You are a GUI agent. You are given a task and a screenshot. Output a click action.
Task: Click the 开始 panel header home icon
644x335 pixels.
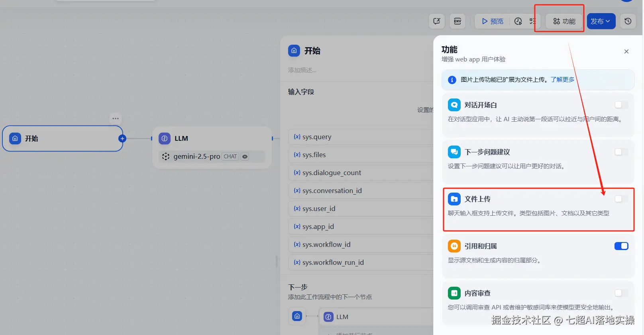coord(294,51)
